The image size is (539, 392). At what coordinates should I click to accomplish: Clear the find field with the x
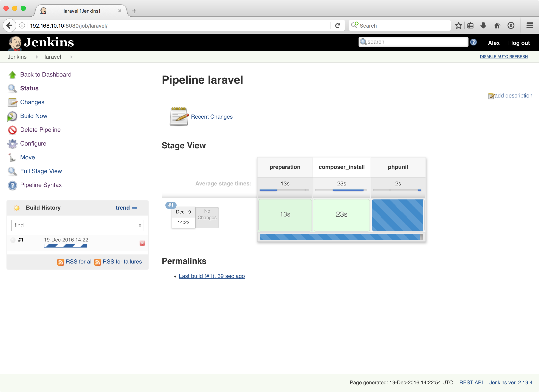point(140,225)
